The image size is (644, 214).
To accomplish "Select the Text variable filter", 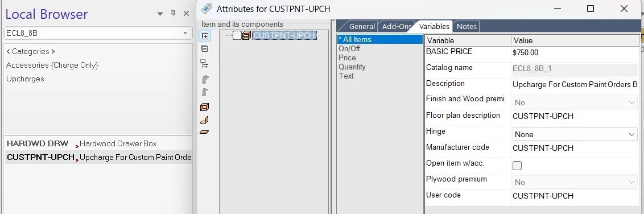I will [346, 76].
